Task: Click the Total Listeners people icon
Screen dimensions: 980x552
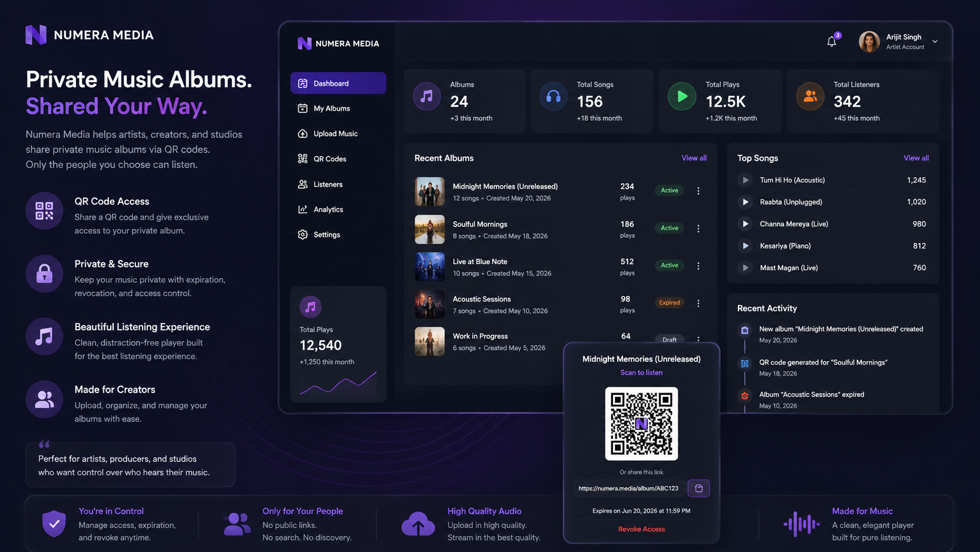Action: click(x=810, y=96)
